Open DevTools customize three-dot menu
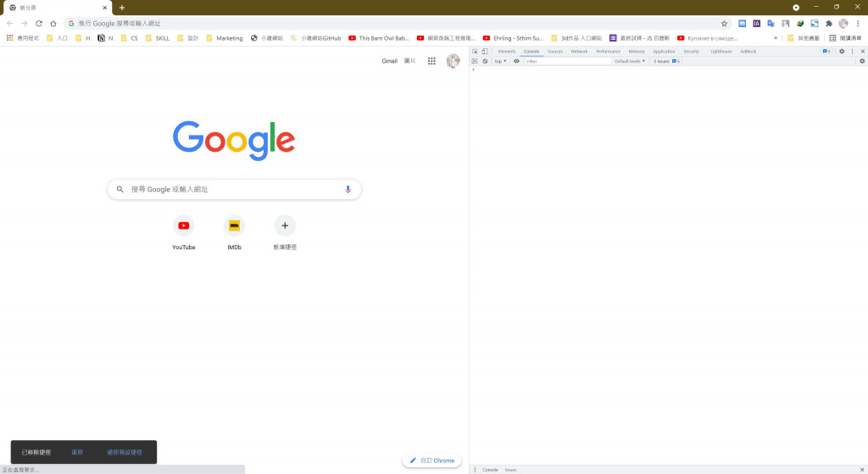 pyautogui.click(x=853, y=52)
